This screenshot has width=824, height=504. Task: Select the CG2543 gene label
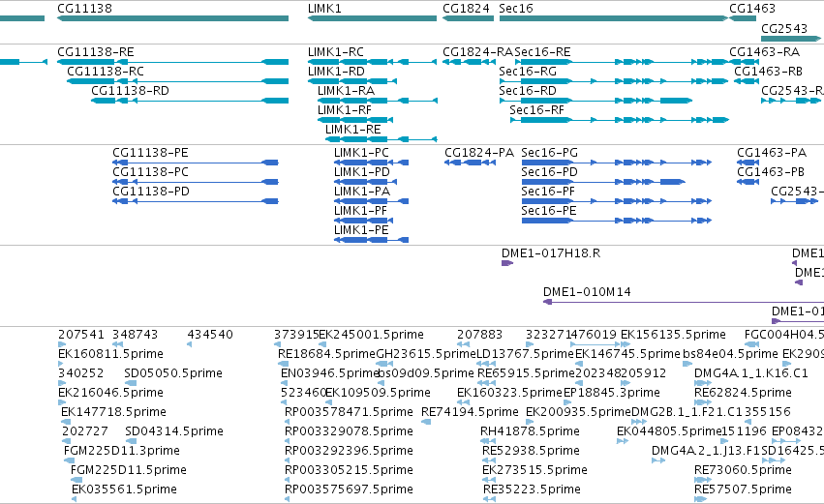[784, 28]
